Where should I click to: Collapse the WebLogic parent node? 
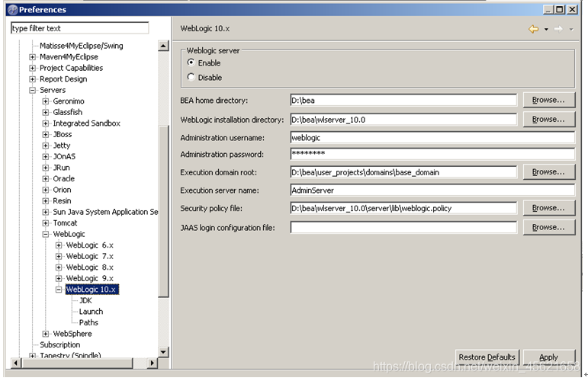[45, 234]
